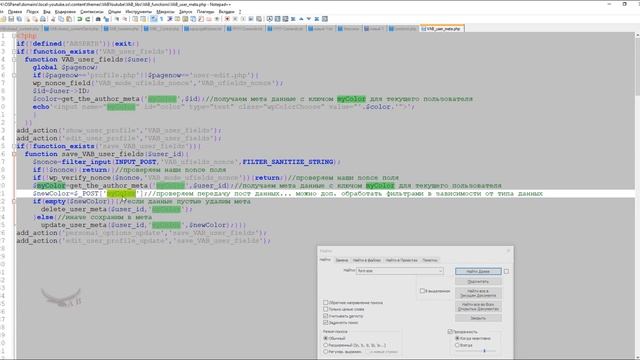Check the В выделенном checkbox
This screenshot has width=640, height=360.
click(422, 291)
